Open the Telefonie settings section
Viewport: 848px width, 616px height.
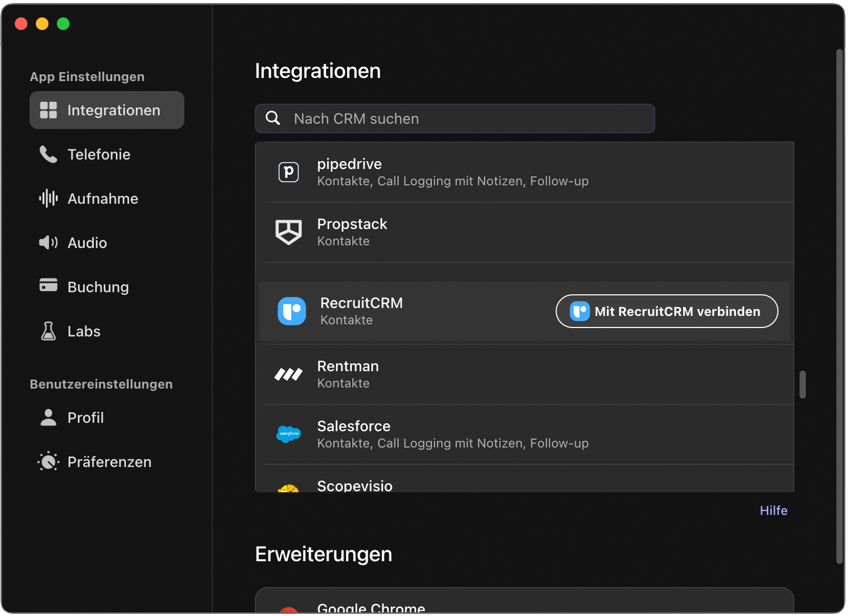(x=107, y=154)
